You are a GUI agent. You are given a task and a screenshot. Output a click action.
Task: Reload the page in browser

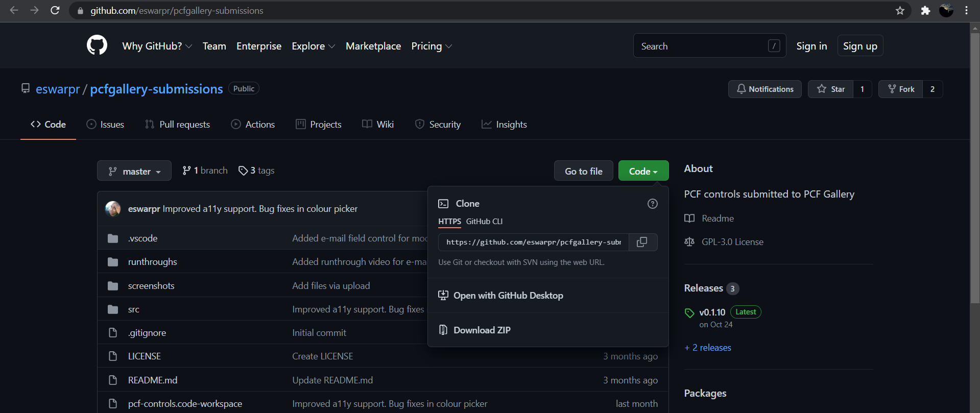(x=55, y=11)
